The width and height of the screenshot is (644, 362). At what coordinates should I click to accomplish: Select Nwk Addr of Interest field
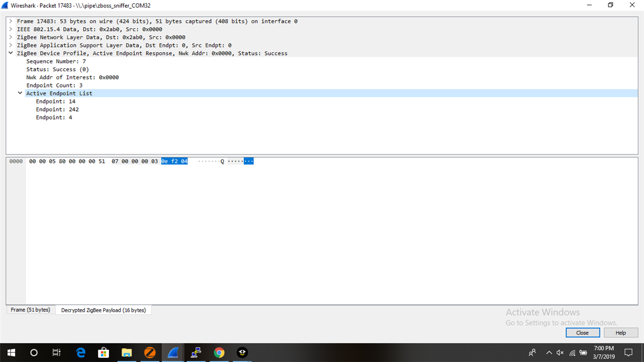[72, 77]
